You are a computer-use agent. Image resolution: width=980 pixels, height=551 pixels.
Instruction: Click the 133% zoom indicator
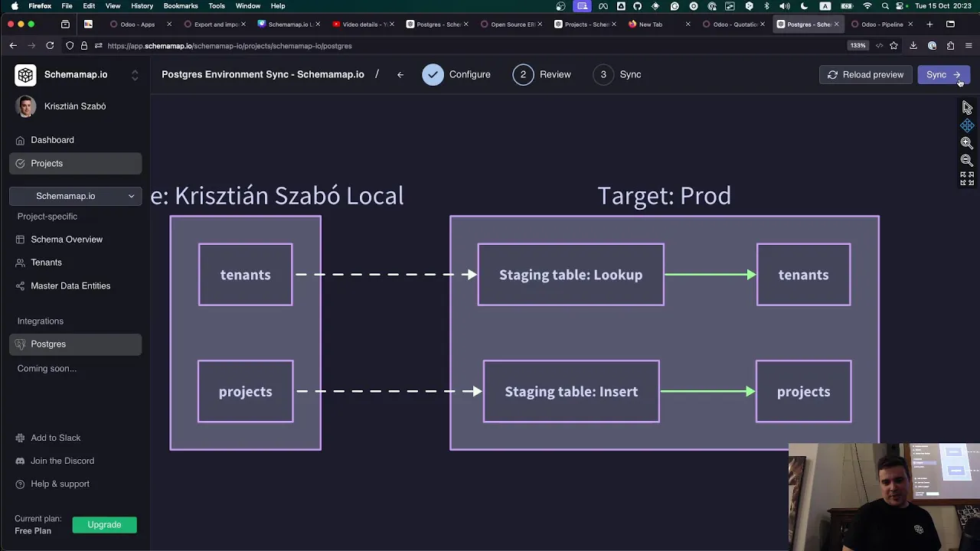coord(857,46)
